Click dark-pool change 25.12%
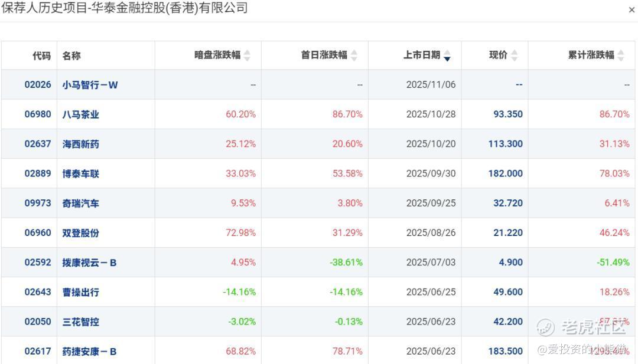638x364 pixels. pyautogui.click(x=241, y=144)
